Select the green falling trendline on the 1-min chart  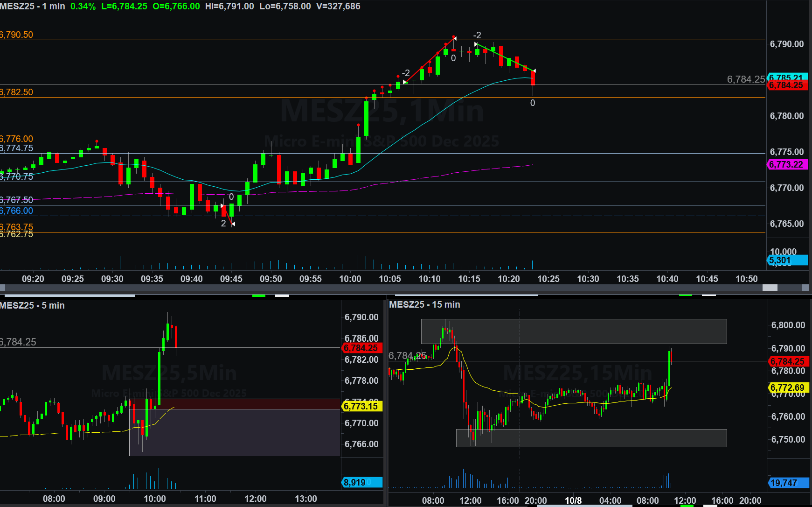pyautogui.click(x=505, y=57)
